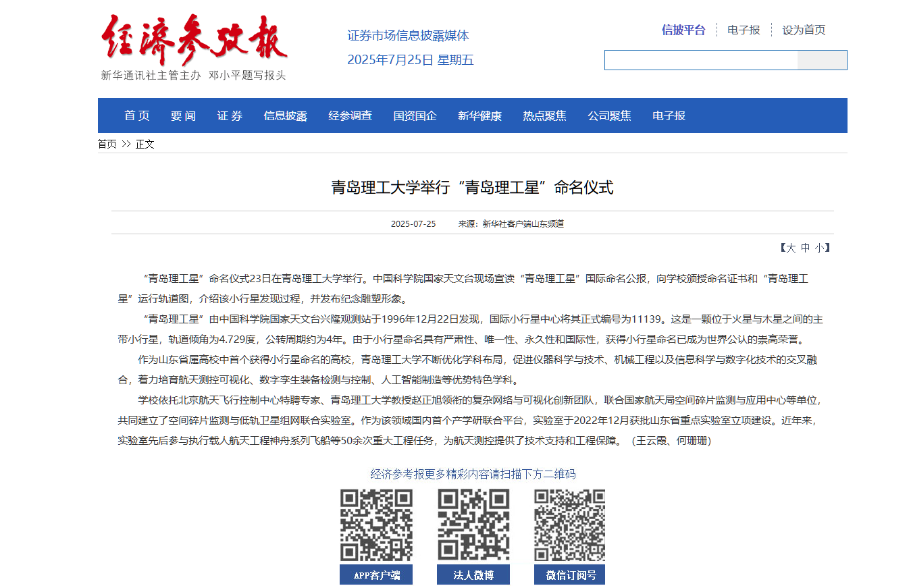Open 经参调查 from the navigation bar
This screenshot has height=588, width=911.
point(350,116)
